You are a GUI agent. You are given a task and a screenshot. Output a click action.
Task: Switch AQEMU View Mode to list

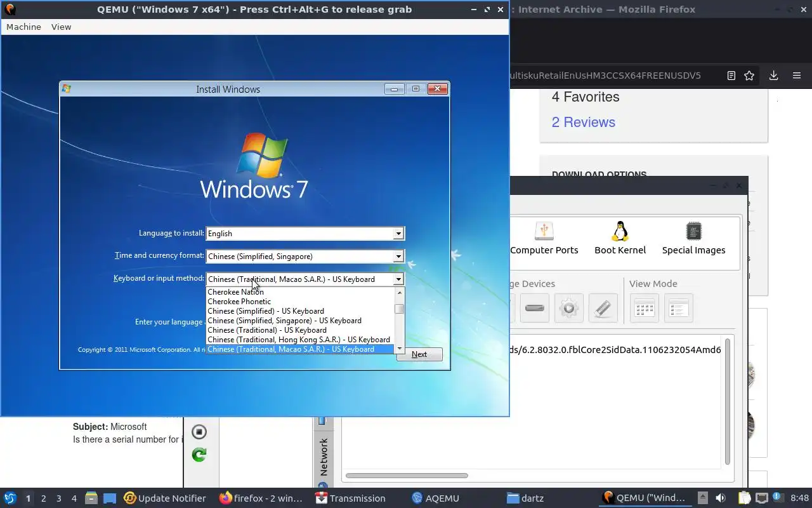tap(679, 309)
